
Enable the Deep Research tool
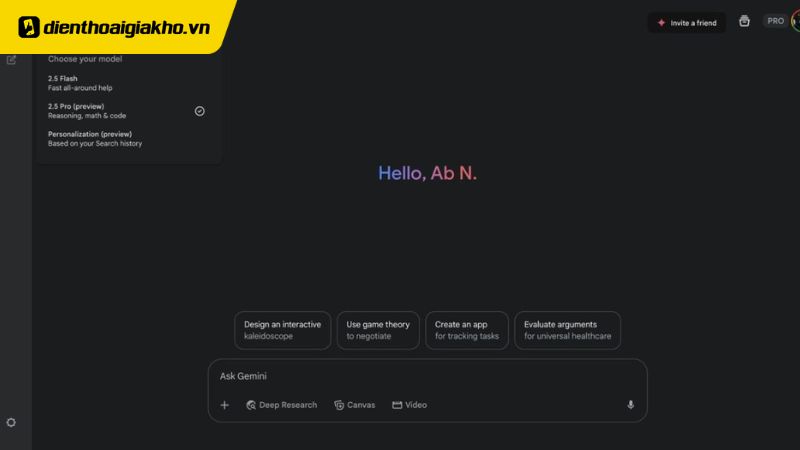tap(281, 405)
